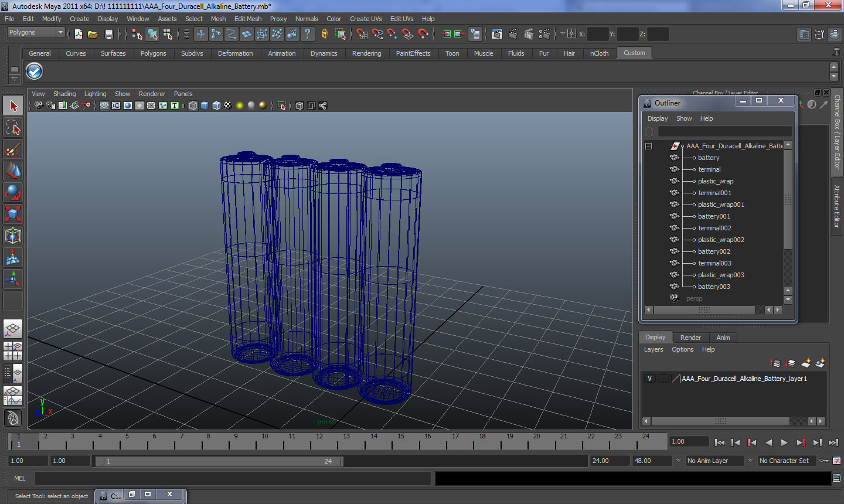Toggle select by object type mode icon
The height and width of the screenshot is (504, 844).
[152, 34]
